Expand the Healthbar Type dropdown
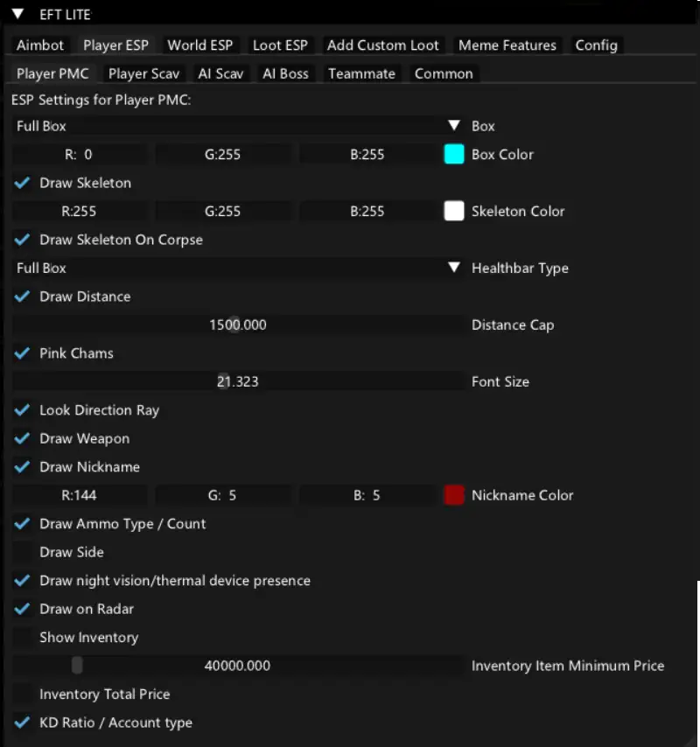Viewport: 700px width, 747px height. (238, 269)
